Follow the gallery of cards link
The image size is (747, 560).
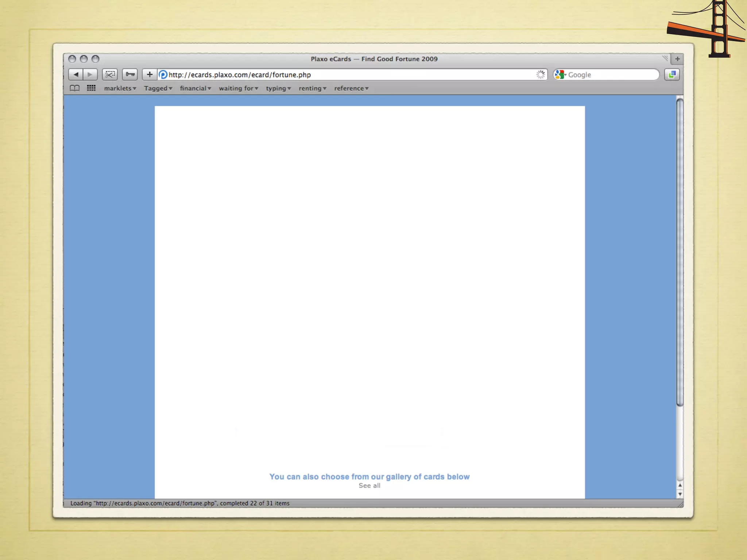(x=369, y=477)
